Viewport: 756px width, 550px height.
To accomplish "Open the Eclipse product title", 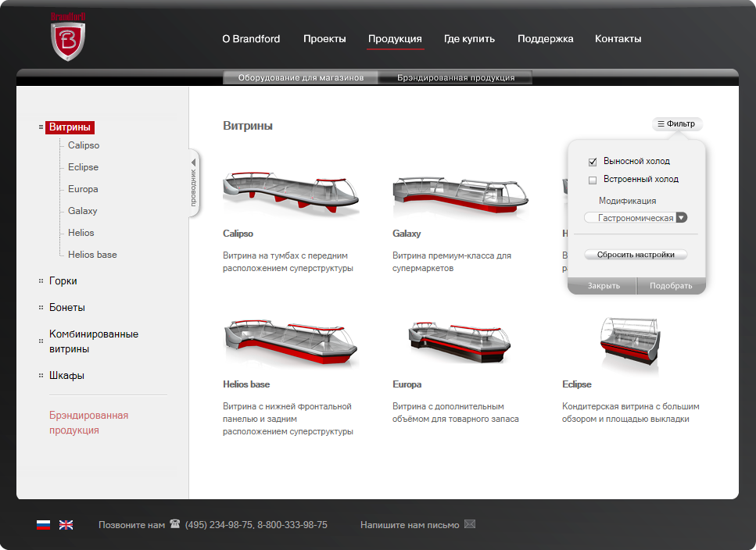I will (577, 384).
